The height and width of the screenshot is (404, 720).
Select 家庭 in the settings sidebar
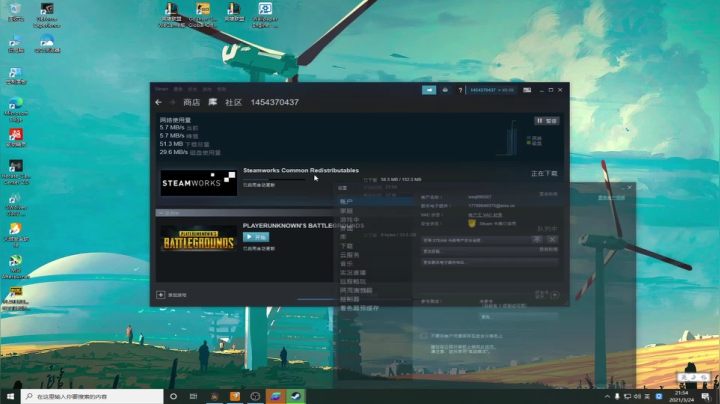tap(347, 211)
